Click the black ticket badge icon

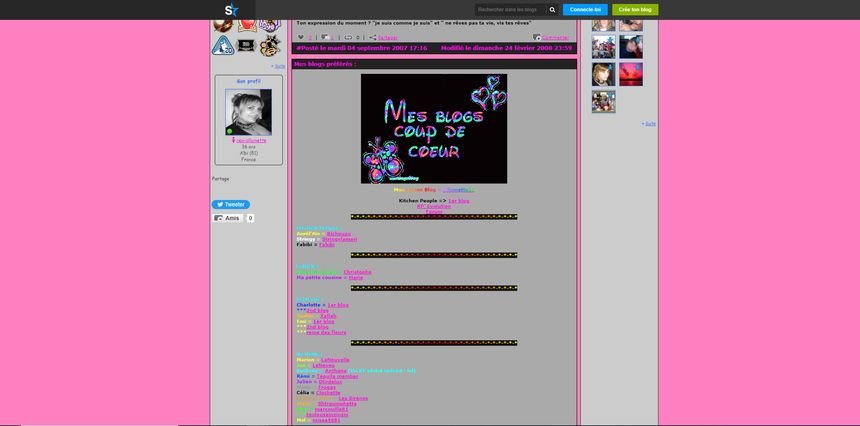point(247,45)
